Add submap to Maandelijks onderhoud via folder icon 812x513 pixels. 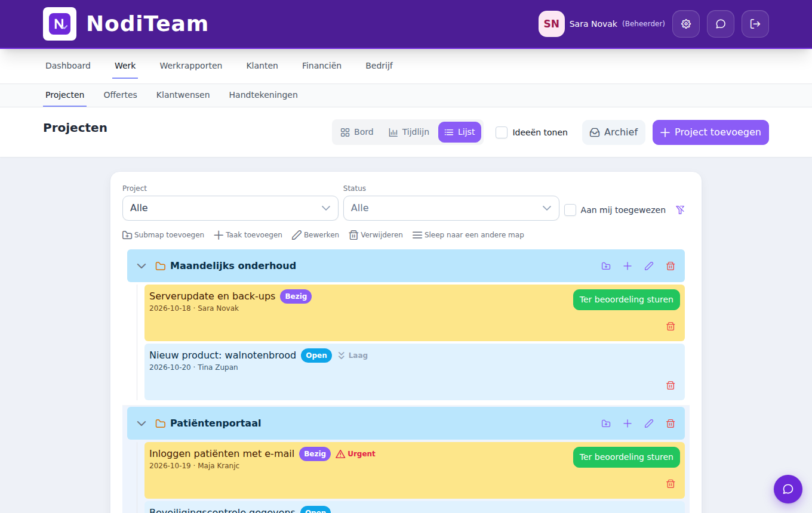coord(606,266)
